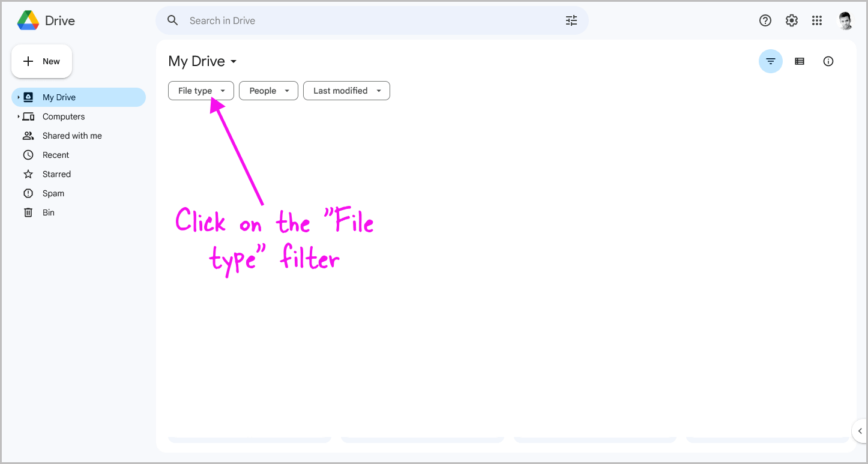Open the details panel via the info icon
Screen dimensions: 868x464
[828, 61]
